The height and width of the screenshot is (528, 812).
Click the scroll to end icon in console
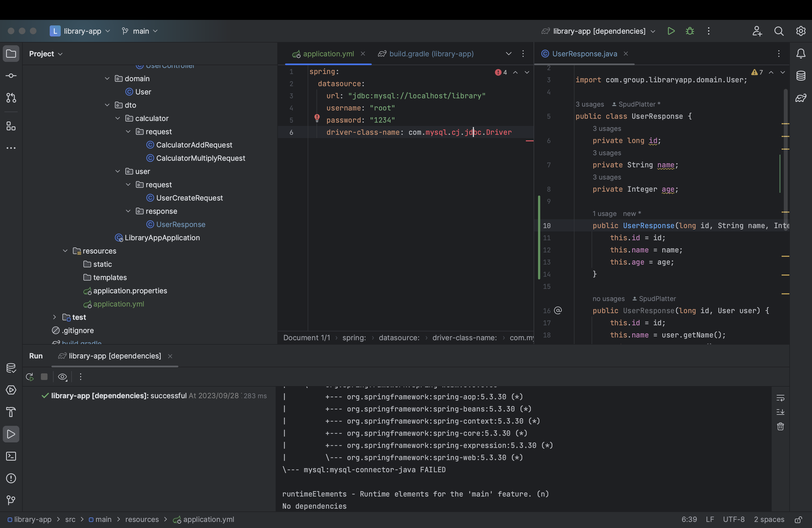(x=780, y=412)
